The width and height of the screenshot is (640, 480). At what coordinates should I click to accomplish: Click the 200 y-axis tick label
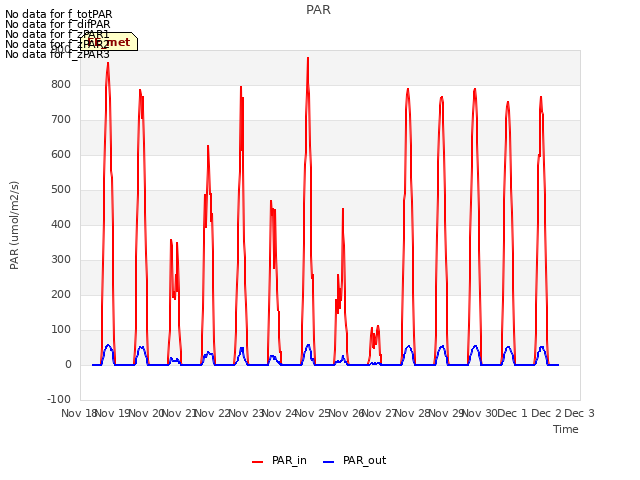point(61,294)
